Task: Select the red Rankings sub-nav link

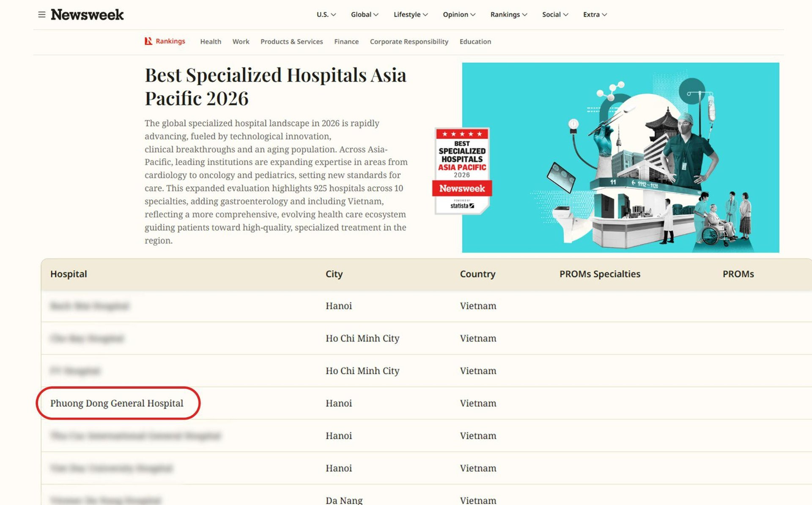Action: (x=170, y=41)
